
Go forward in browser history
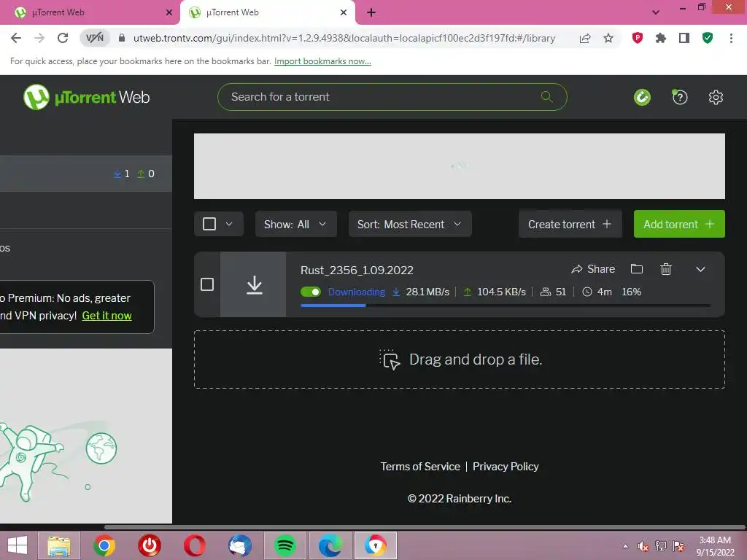39,38
